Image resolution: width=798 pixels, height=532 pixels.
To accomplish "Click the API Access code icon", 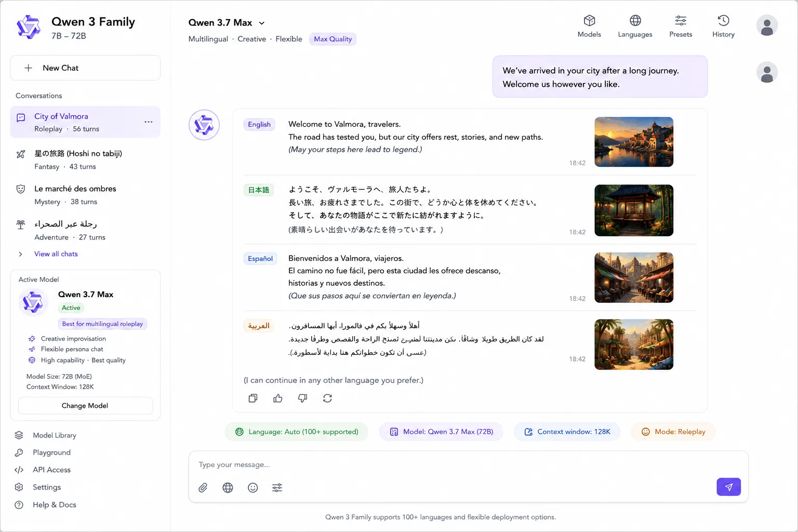I will point(19,470).
